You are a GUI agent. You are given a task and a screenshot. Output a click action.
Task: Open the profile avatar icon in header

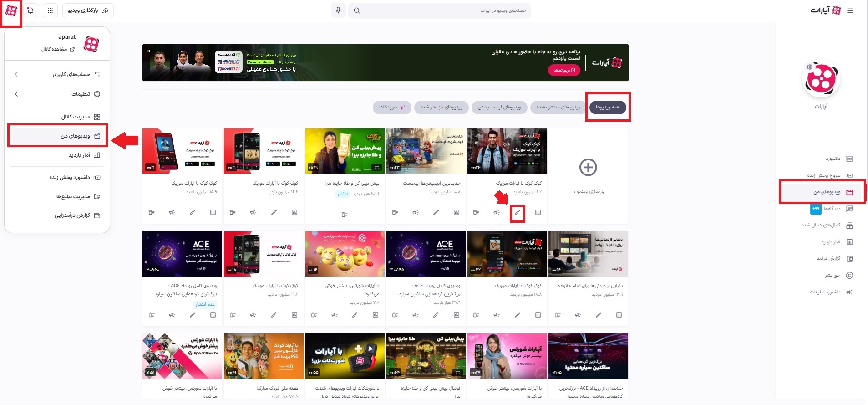(x=11, y=10)
